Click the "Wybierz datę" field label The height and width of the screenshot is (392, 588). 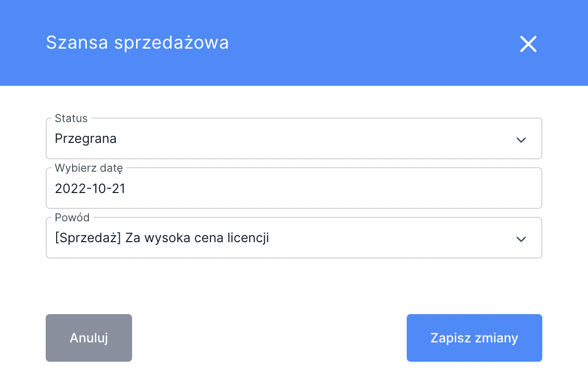88,168
